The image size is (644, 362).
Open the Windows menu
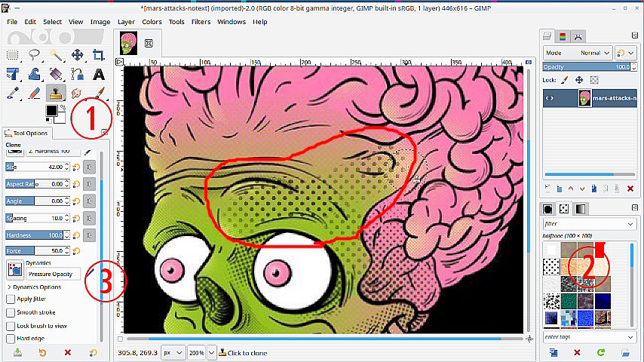(x=232, y=22)
